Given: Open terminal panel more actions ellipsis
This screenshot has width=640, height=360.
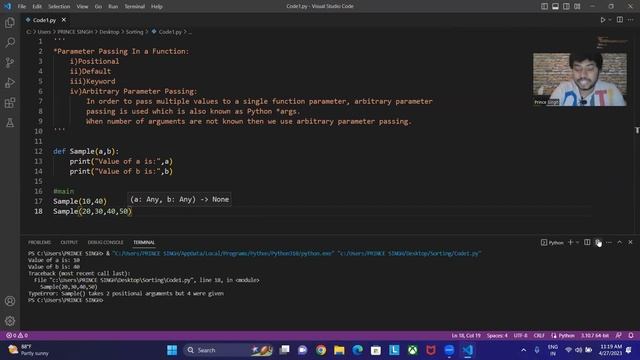Looking at the screenshot, I should [x=609, y=242].
